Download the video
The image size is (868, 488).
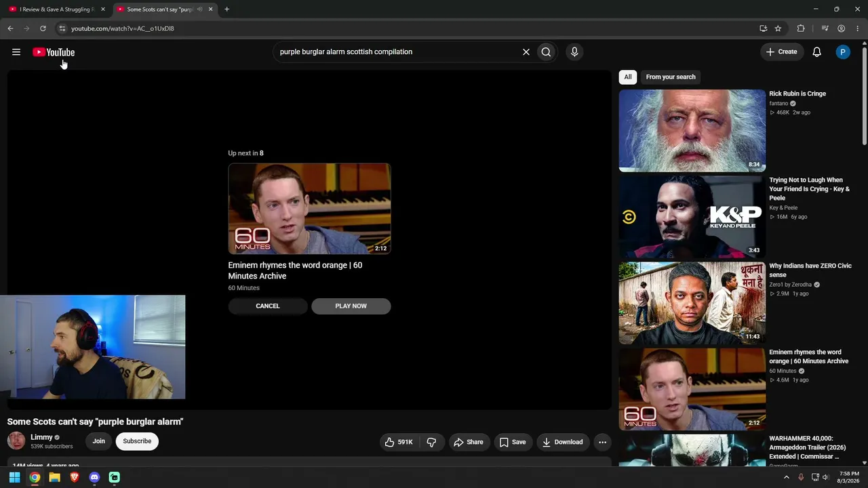click(x=562, y=442)
